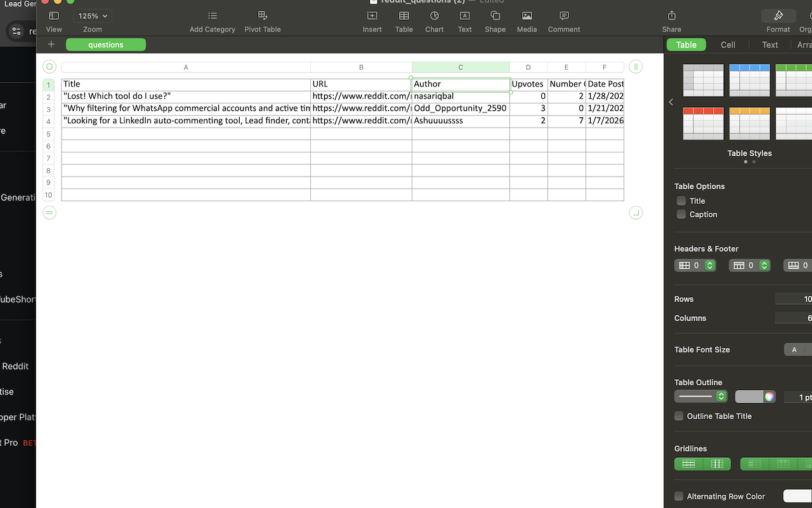
Task: Show previous table styles with left chevron
Action: pyautogui.click(x=671, y=102)
